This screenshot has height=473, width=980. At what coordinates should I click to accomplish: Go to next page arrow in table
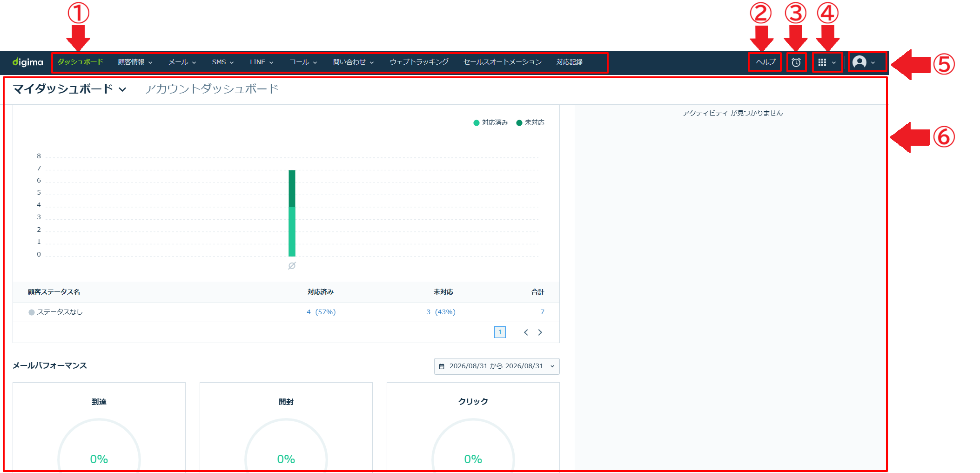(540, 332)
